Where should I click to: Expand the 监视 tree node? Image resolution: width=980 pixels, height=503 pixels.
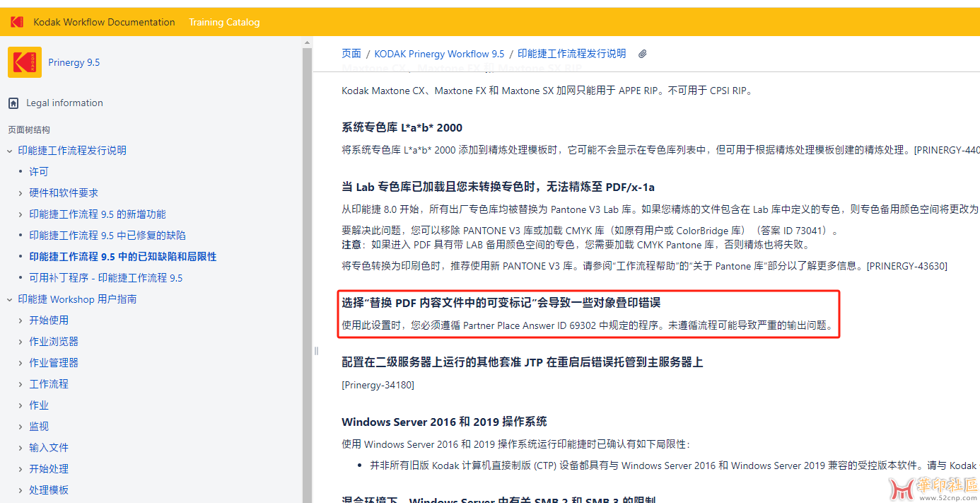tap(21, 427)
